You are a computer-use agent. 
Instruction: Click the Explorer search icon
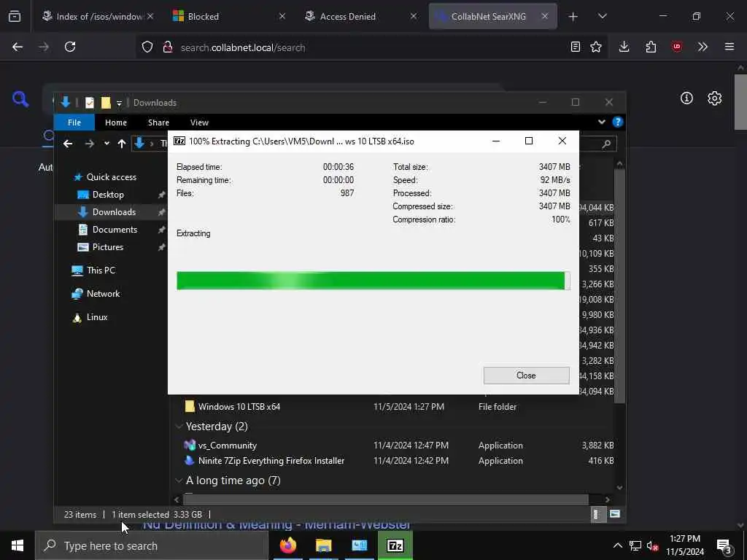coord(606,144)
